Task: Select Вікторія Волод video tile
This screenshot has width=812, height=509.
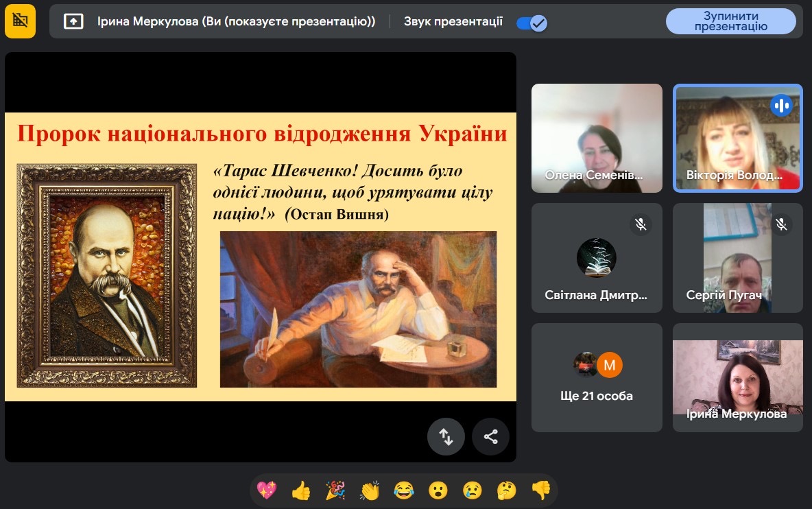Action: click(737, 139)
